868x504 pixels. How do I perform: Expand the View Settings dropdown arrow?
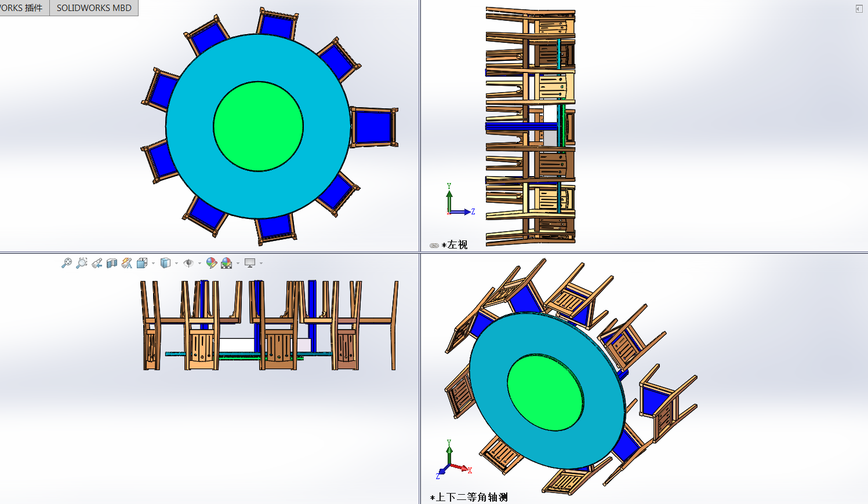coord(261,264)
